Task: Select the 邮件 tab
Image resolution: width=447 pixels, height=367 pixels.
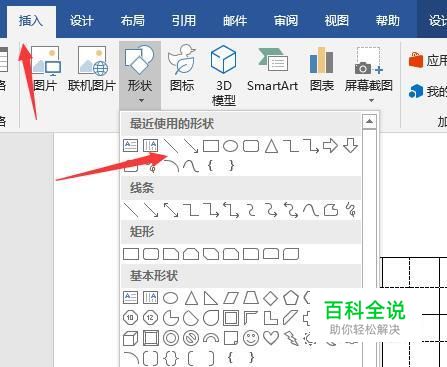Action: pyautogui.click(x=235, y=21)
